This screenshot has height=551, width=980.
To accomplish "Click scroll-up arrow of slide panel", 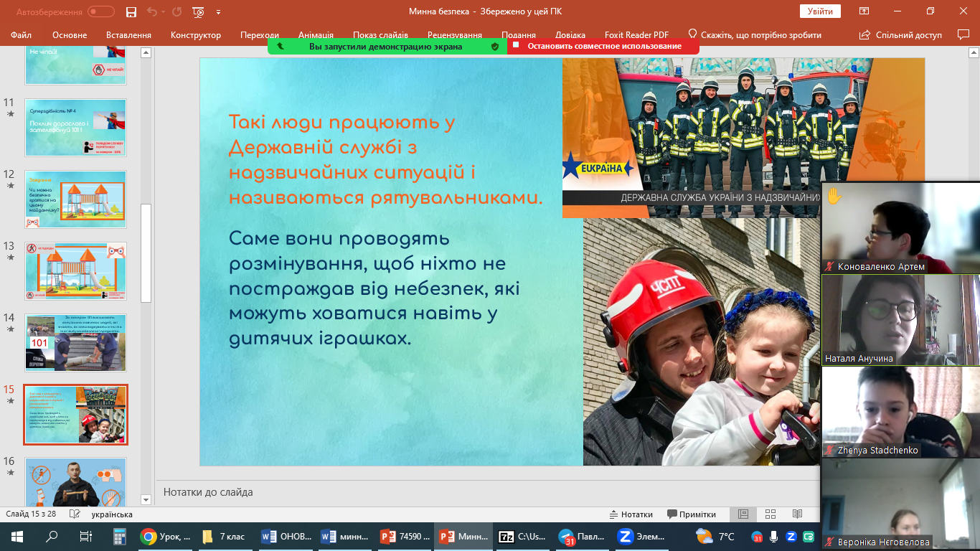I will pyautogui.click(x=146, y=52).
